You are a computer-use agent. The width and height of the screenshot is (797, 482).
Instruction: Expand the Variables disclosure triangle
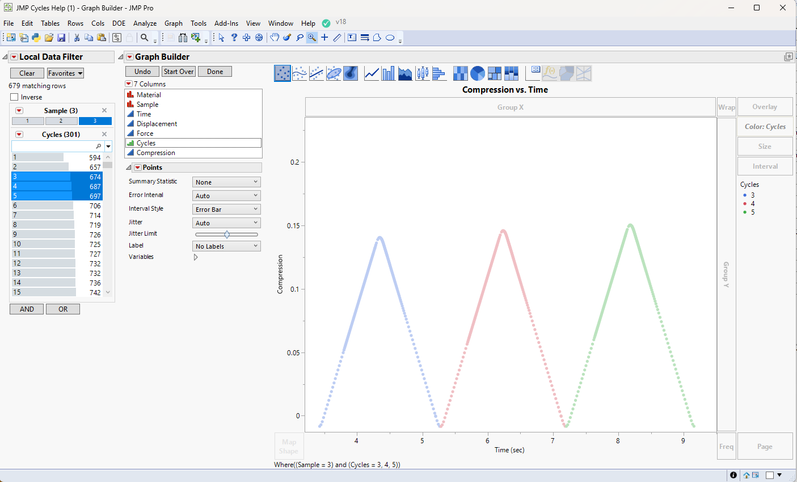(196, 257)
